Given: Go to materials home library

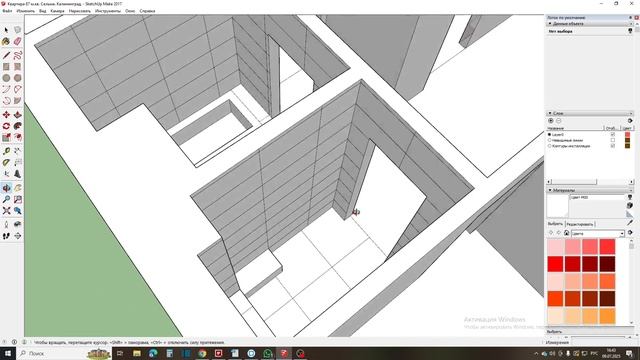Looking at the screenshot, I should click(567, 233).
